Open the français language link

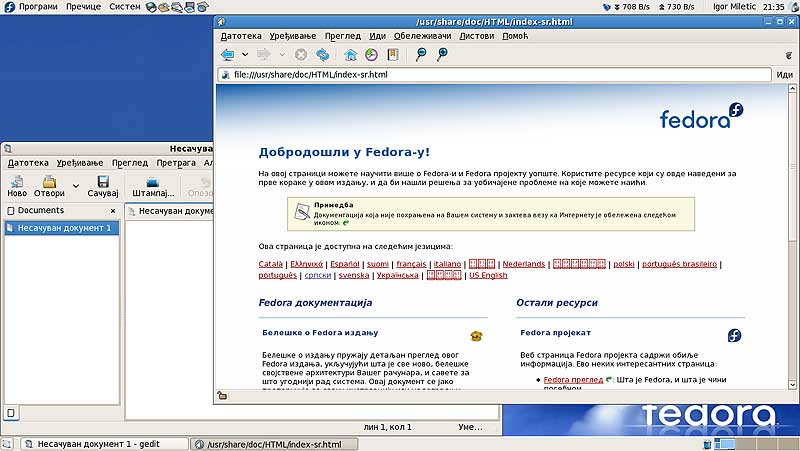(x=411, y=264)
